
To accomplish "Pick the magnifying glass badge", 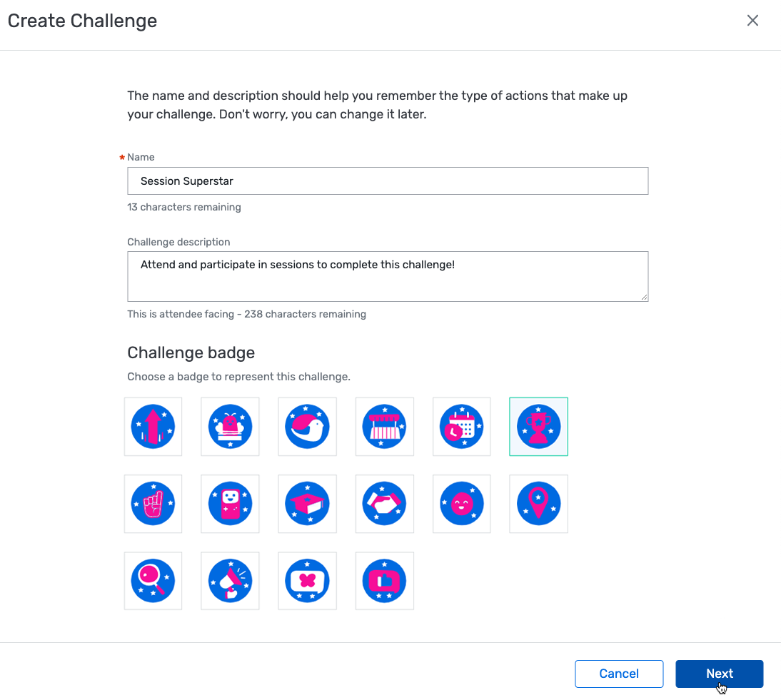I will click(153, 581).
